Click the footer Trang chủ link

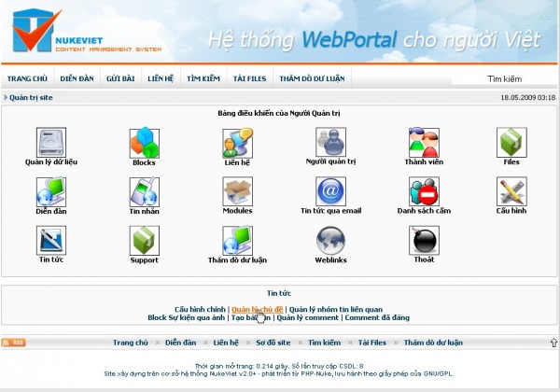coord(131,343)
